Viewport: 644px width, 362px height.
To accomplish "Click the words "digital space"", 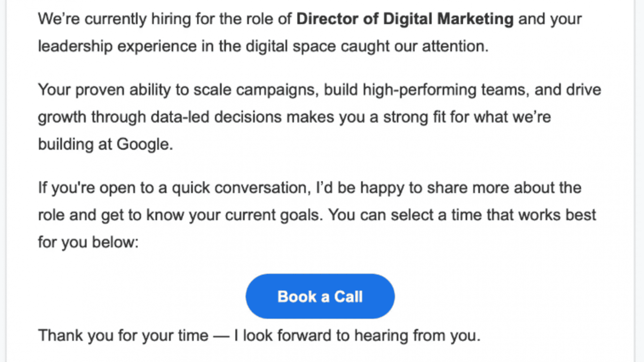I will click(290, 46).
